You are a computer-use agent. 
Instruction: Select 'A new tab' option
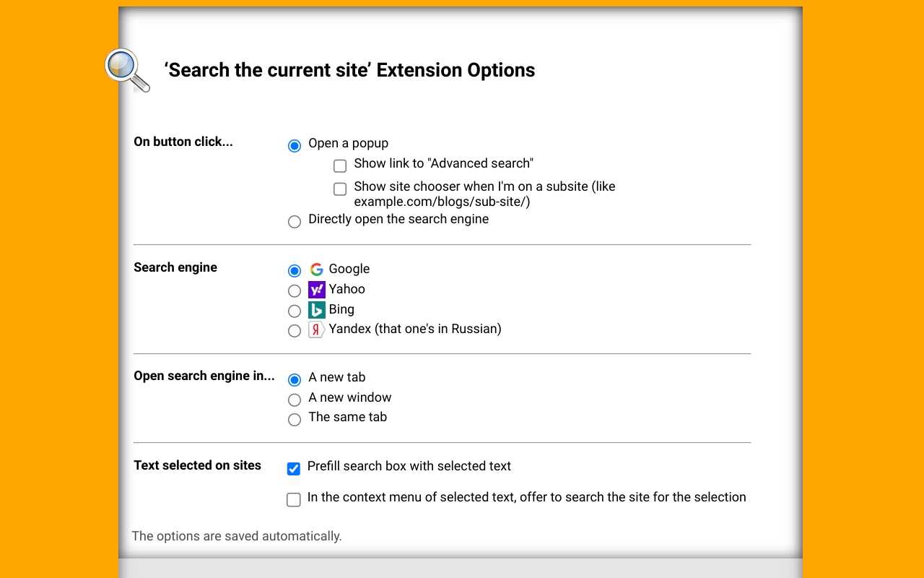(x=294, y=379)
